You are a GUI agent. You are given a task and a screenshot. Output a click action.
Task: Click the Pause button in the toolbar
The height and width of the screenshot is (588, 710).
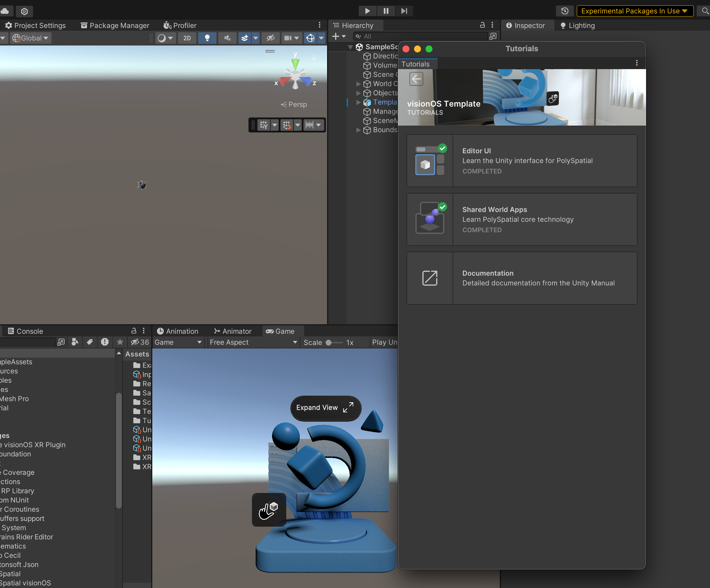(386, 11)
